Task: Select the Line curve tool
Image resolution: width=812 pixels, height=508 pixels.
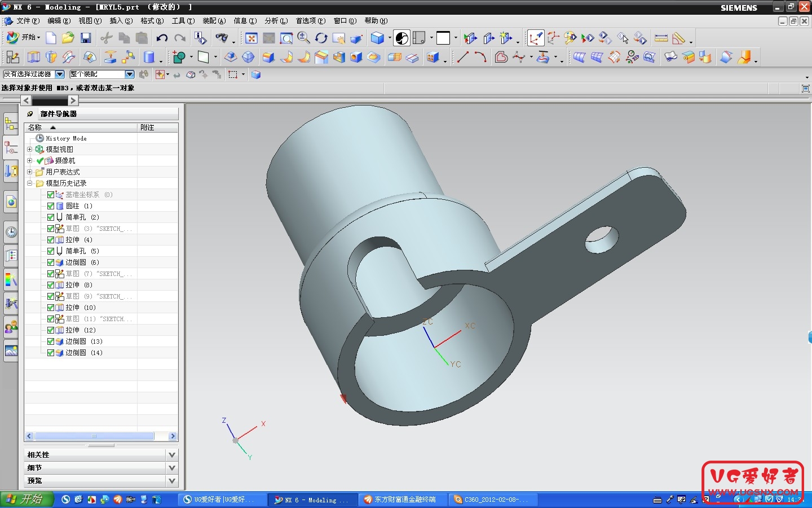Action: pos(463,57)
